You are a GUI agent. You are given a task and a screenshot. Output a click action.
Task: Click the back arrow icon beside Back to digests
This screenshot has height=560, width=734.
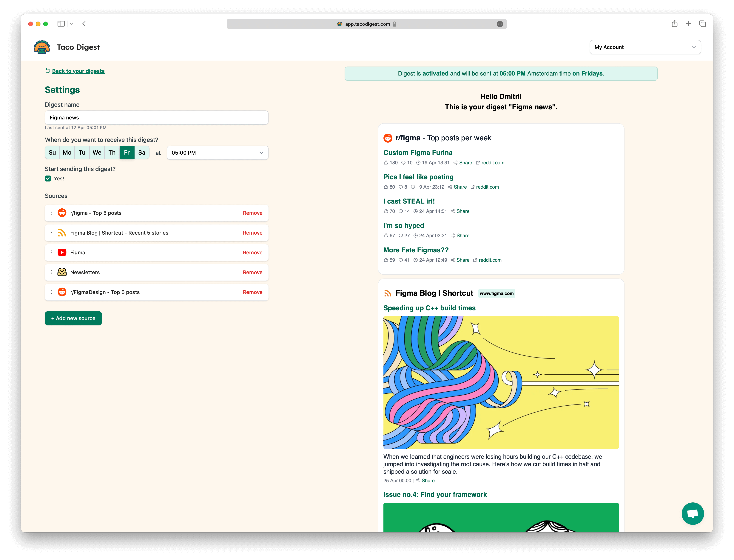48,71
